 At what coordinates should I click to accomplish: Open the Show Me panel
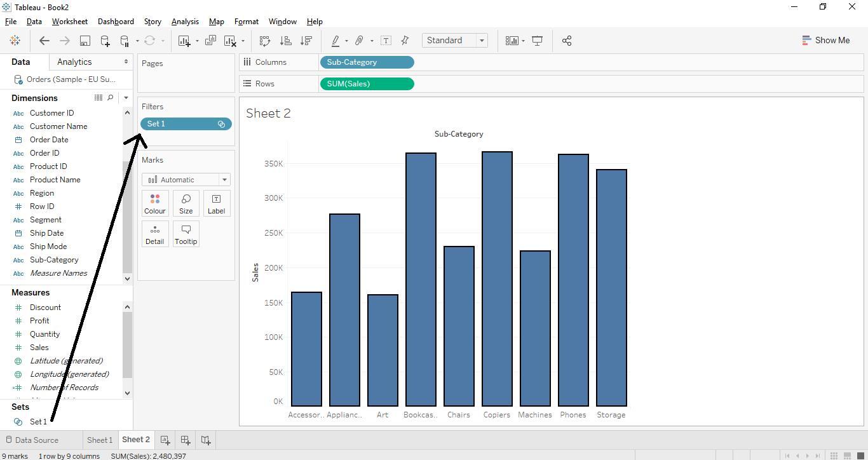click(826, 40)
